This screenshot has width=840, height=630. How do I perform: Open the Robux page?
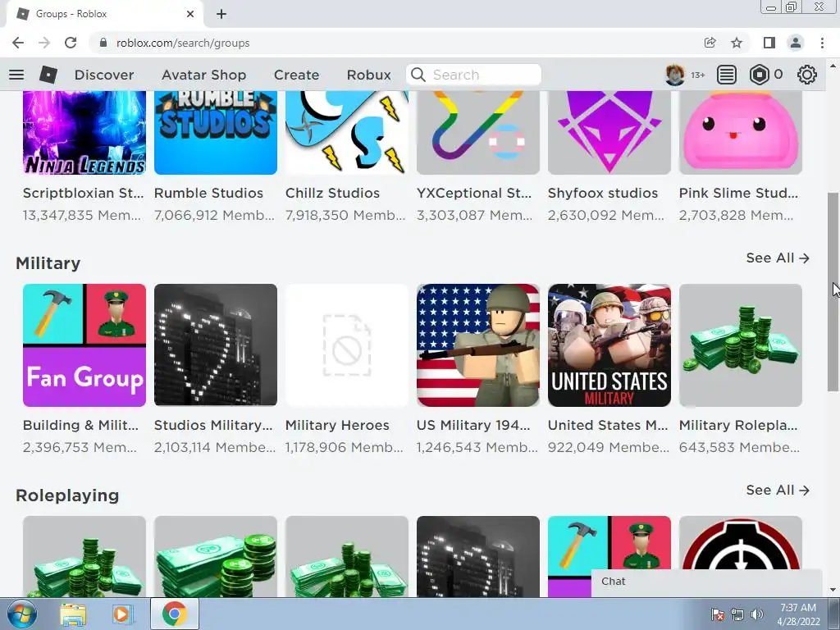(368, 75)
